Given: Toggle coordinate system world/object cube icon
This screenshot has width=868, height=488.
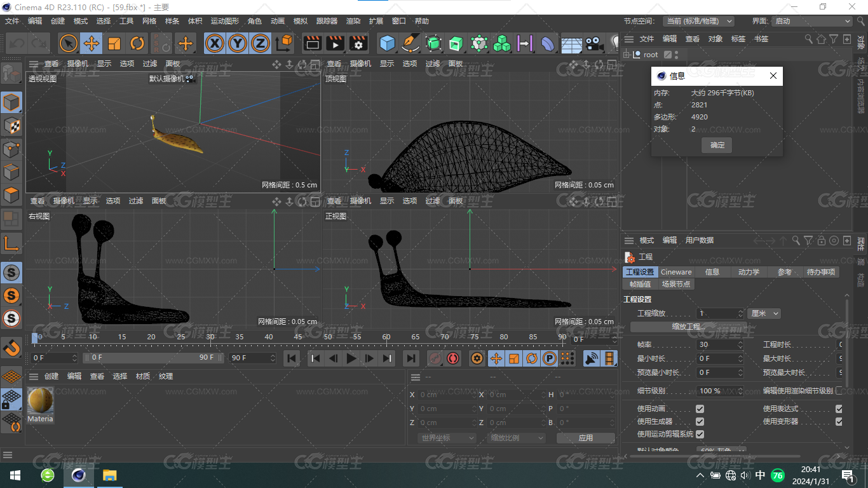Looking at the screenshot, I should click(284, 43).
